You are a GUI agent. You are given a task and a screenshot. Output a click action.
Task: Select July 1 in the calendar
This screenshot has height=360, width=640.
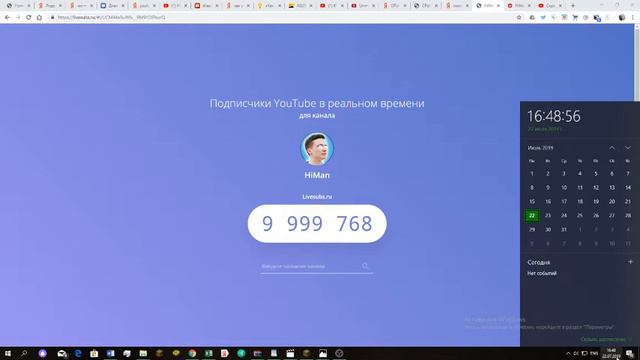(532, 174)
